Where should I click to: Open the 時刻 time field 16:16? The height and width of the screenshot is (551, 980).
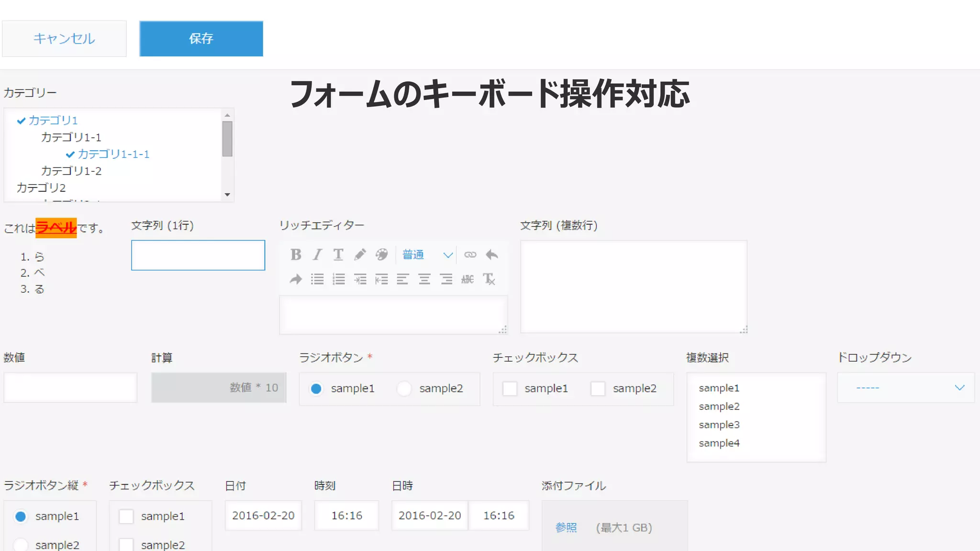click(346, 516)
